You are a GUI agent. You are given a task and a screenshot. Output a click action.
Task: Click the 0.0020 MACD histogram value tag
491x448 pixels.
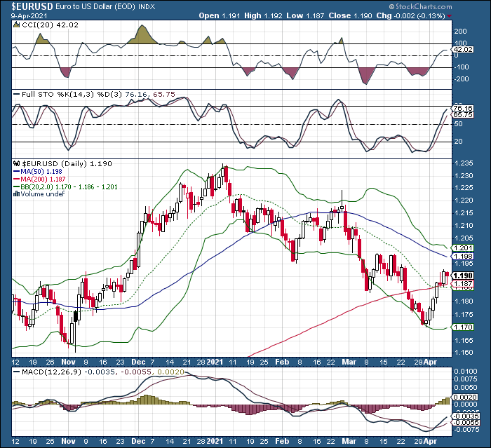click(x=464, y=398)
